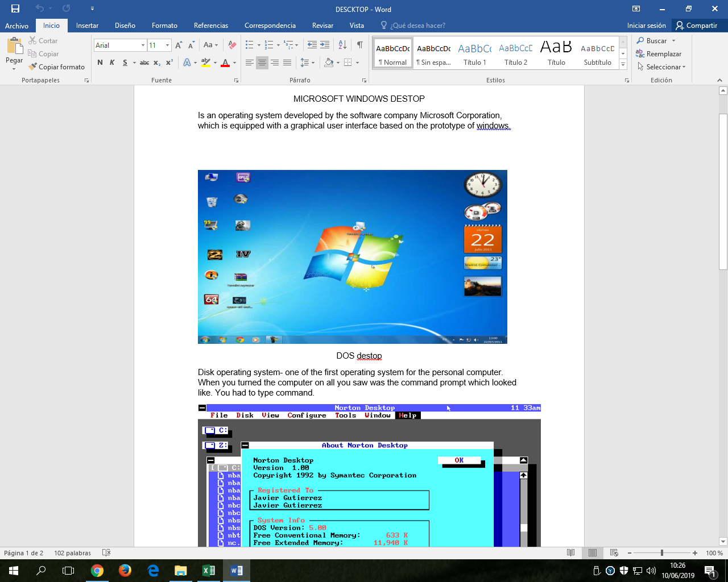This screenshot has height=582, width=728.
Task: Open the Sort A-Z icon
Action: point(342,45)
